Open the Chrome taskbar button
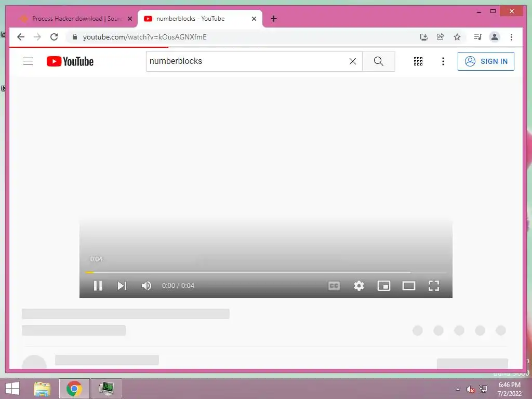This screenshot has height=399, width=532. coord(74,389)
